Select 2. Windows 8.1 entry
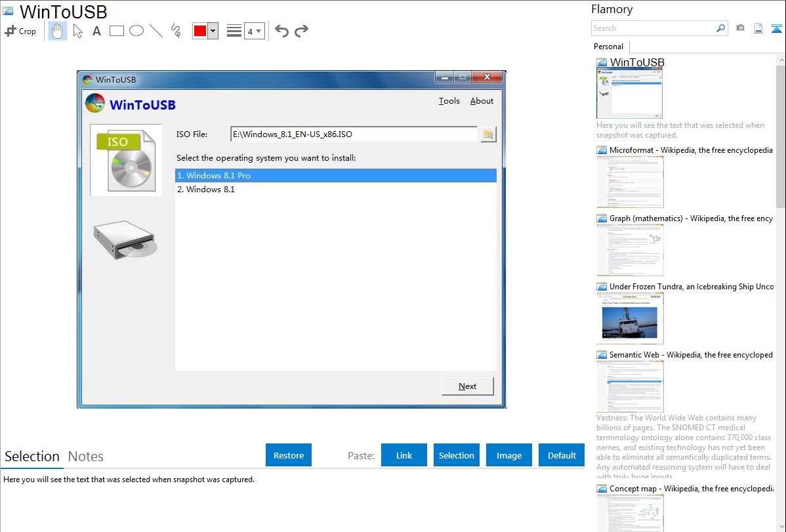The height and width of the screenshot is (532, 786). pyautogui.click(x=336, y=190)
